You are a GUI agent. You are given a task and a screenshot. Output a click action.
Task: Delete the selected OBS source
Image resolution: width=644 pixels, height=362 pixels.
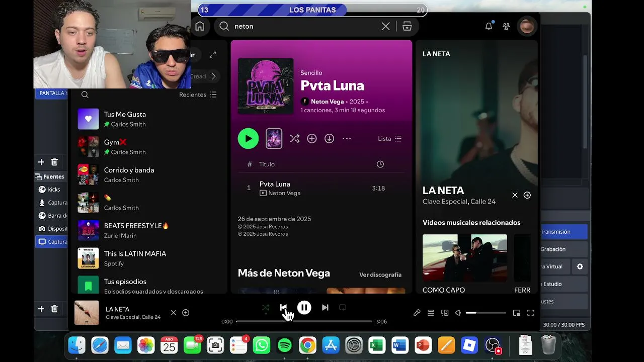click(54, 309)
